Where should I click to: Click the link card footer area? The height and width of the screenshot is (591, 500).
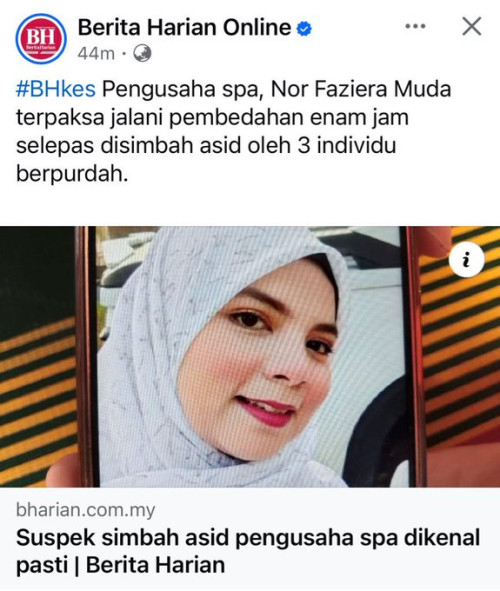[250, 539]
